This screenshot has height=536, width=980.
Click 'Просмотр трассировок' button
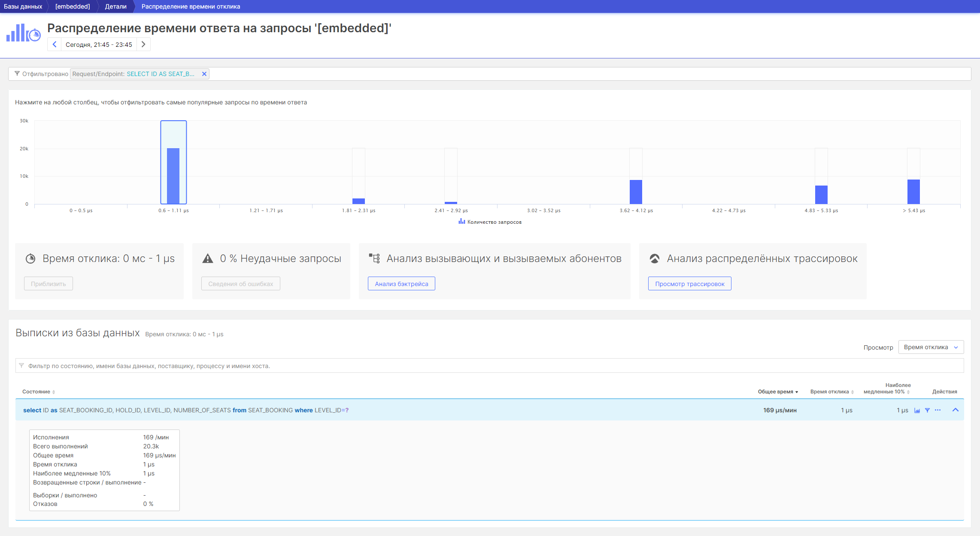click(689, 284)
